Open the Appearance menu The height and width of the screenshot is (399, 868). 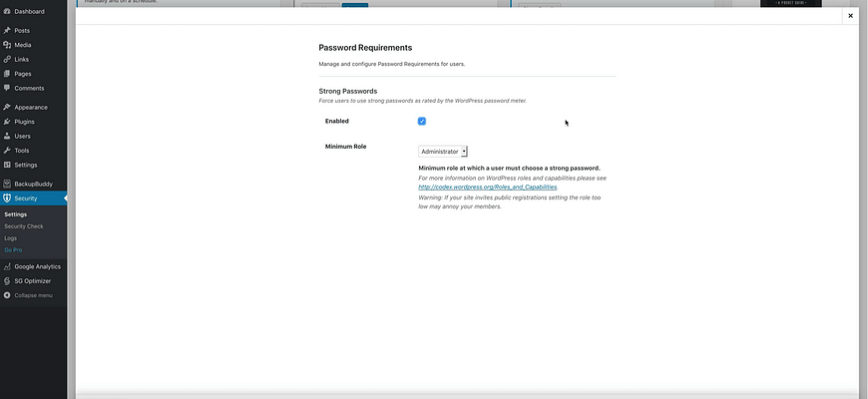[x=31, y=108]
